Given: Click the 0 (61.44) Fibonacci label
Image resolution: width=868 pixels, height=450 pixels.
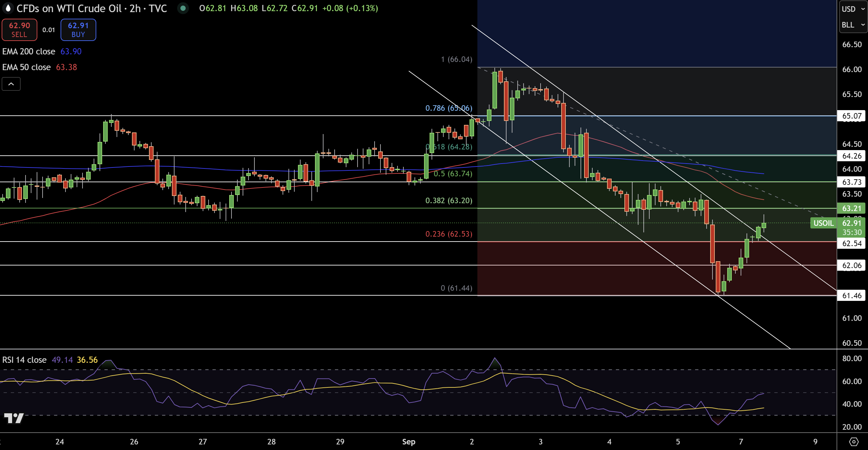Looking at the screenshot, I should click(456, 288).
